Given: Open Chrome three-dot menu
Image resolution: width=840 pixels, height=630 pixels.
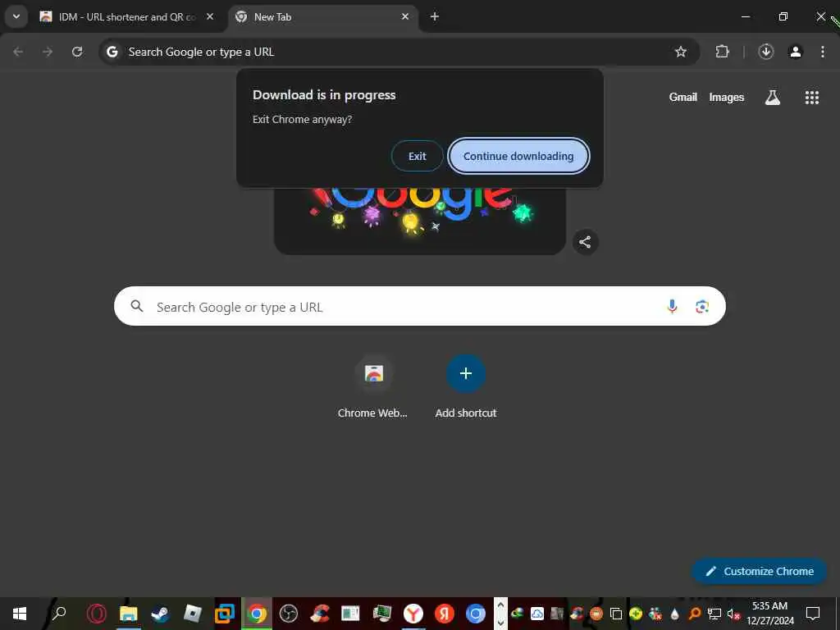Looking at the screenshot, I should click(822, 52).
